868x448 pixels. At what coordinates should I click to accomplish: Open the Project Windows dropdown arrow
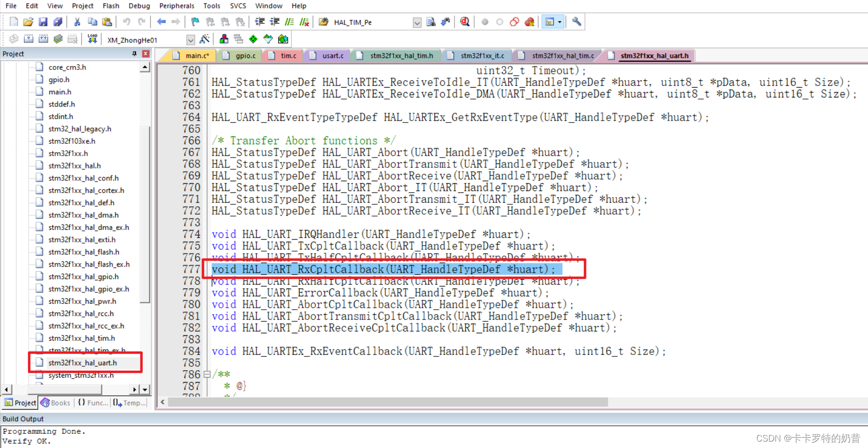tap(560, 22)
